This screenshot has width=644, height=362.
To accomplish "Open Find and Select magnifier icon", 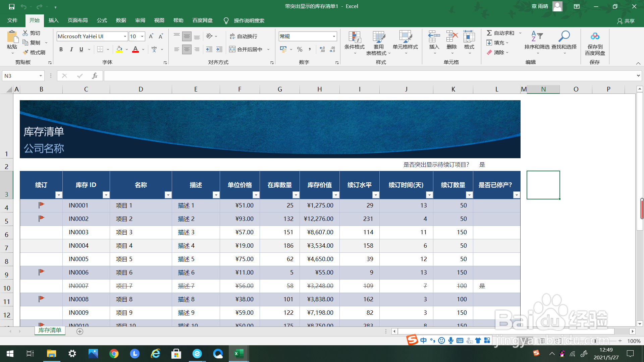I will pyautogui.click(x=564, y=36).
